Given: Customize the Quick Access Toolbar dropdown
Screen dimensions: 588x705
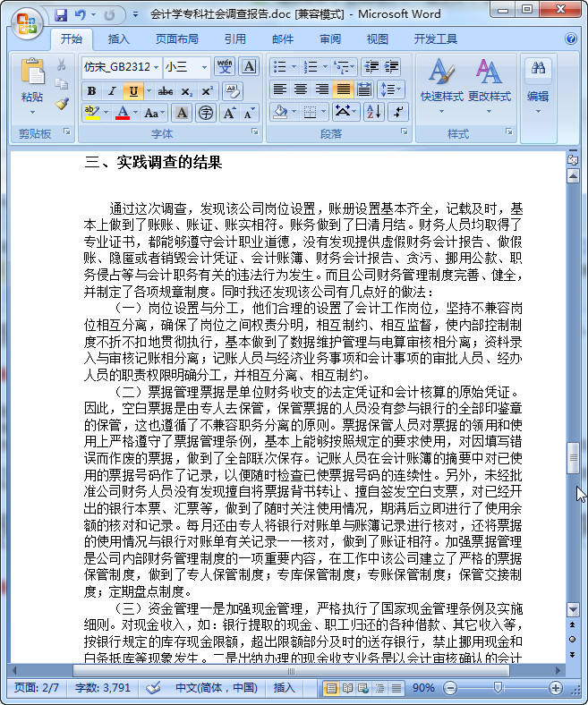Looking at the screenshot, I should pyautogui.click(x=135, y=15).
